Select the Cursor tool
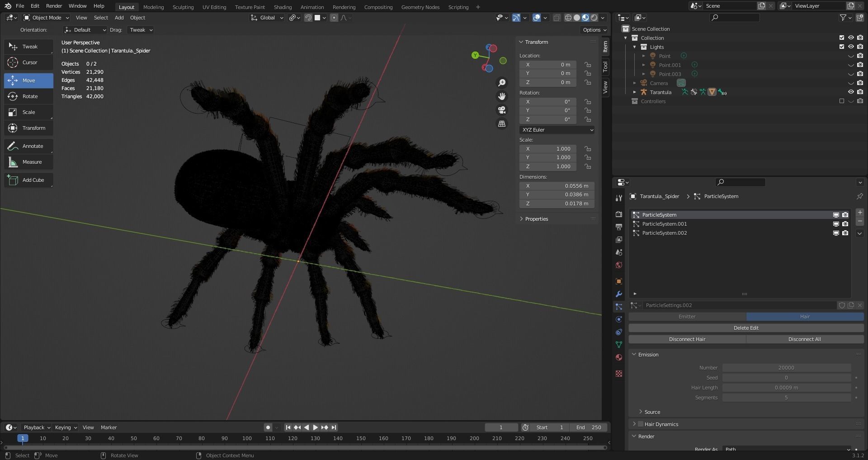This screenshot has width=868, height=460. pyautogui.click(x=28, y=62)
